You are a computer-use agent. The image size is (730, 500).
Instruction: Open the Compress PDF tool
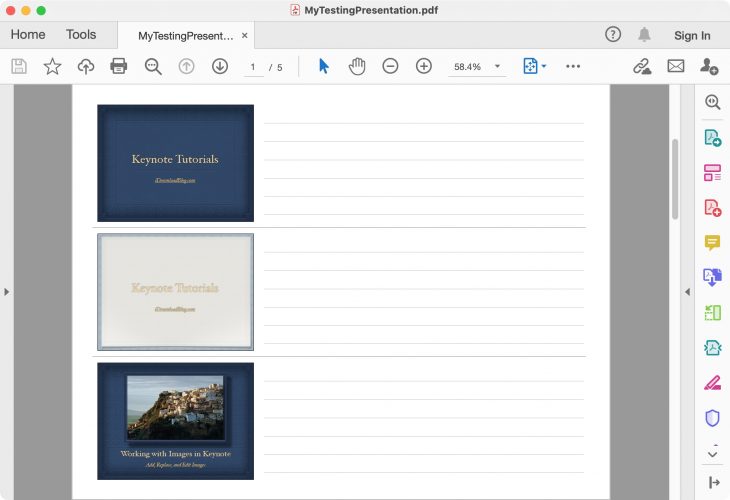(712, 347)
